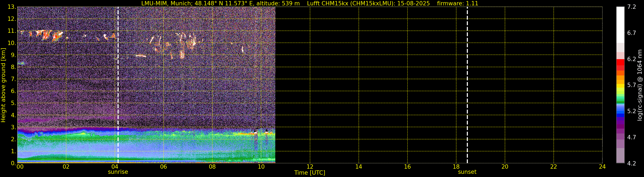The width and height of the screenshot is (644, 177).
Task: Click the '1.' height tick label
Action: click(x=13, y=151)
